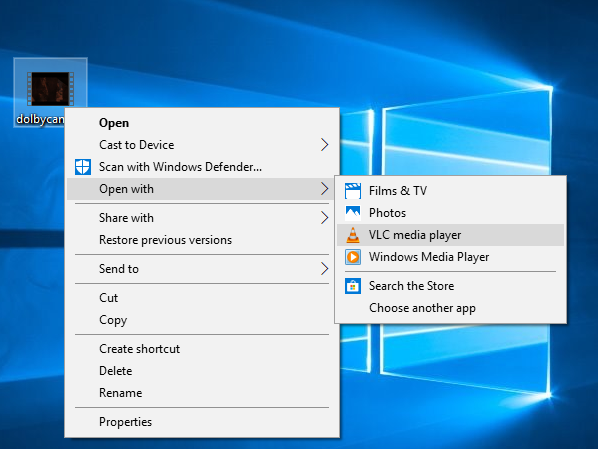Screen dimensions: 598x449
Task: Click the Store bag icon
Action: [x=353, y=286]
